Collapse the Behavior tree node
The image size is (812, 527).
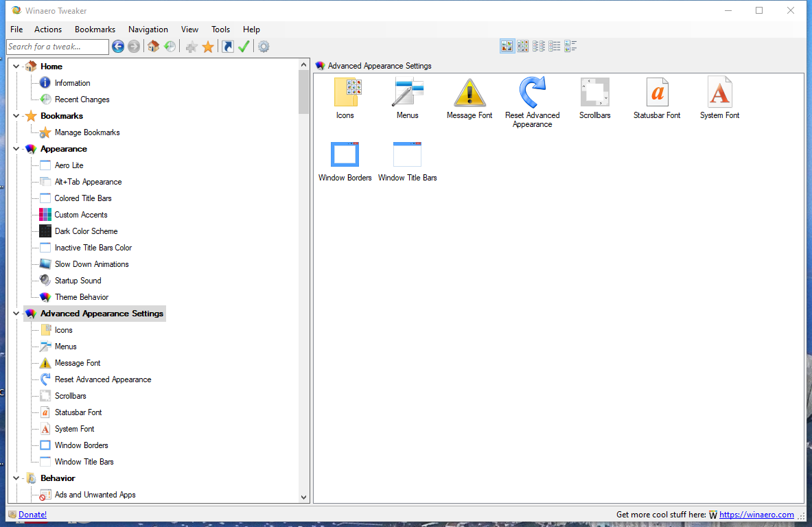[16, 478]
